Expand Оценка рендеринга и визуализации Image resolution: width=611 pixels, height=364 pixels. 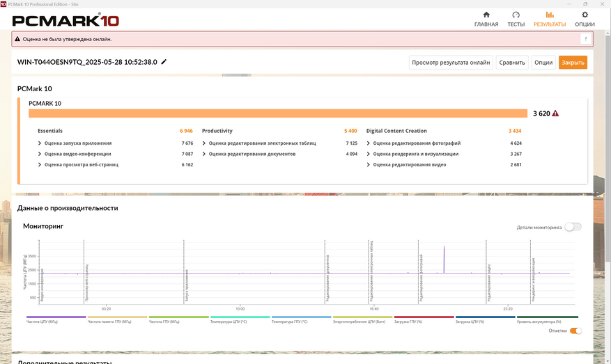tap(415, 154)
